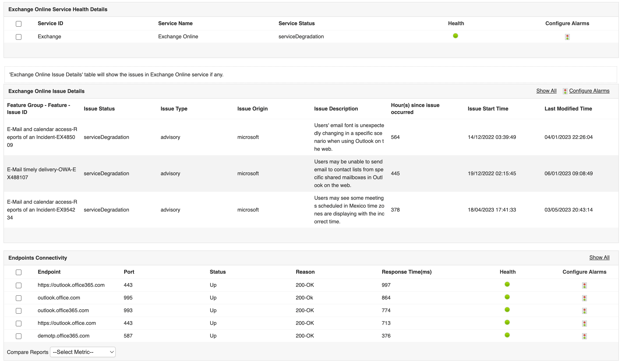625x364 pixels.
Task: Click the https://outlook.office365.com endpoint name
Action: (71, 285)
